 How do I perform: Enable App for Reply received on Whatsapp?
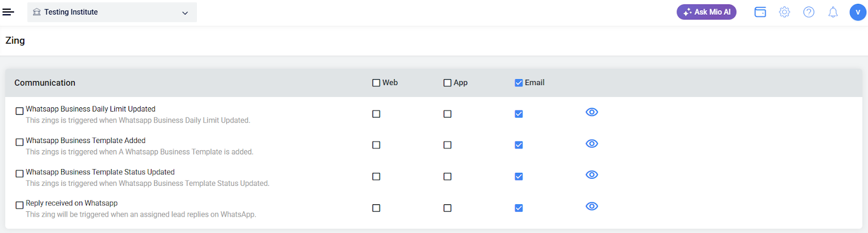(x=448, y=208)
